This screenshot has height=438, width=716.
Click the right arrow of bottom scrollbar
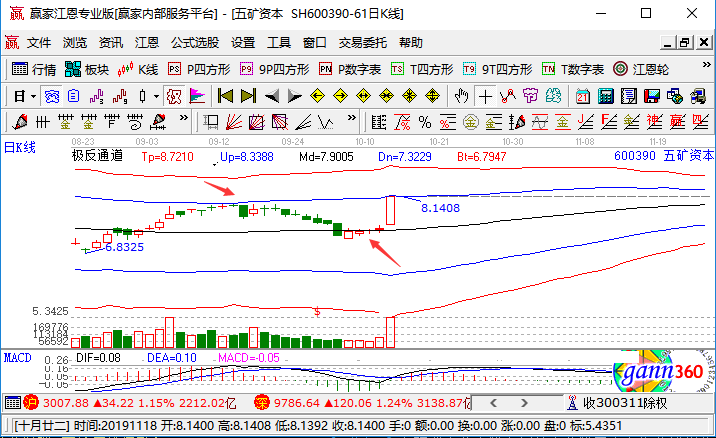(524, 403)
